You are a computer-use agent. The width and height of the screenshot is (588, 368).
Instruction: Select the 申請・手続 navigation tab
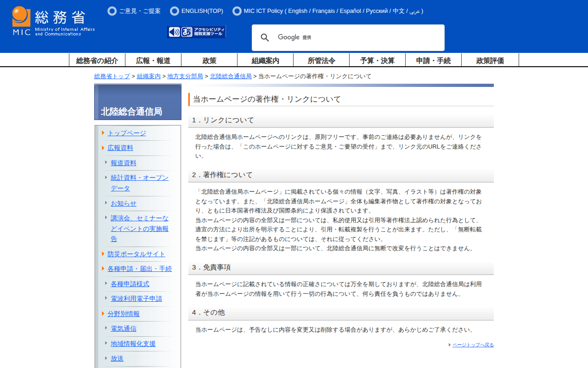coord(433,60)
